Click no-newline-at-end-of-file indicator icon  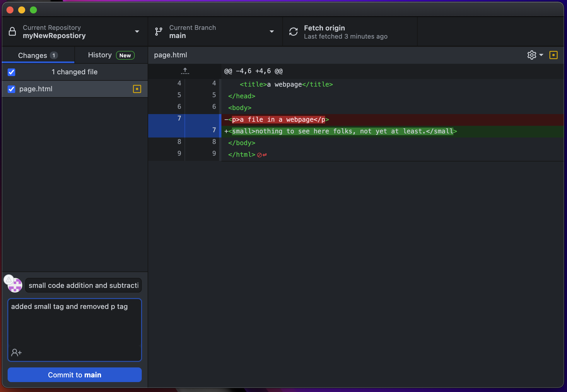coord(262,155)
